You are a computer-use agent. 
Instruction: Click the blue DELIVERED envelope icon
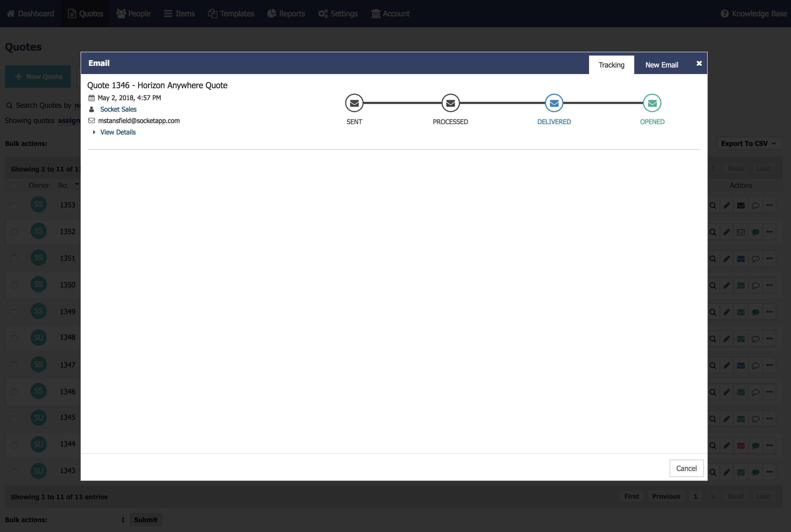pos(554,103)
